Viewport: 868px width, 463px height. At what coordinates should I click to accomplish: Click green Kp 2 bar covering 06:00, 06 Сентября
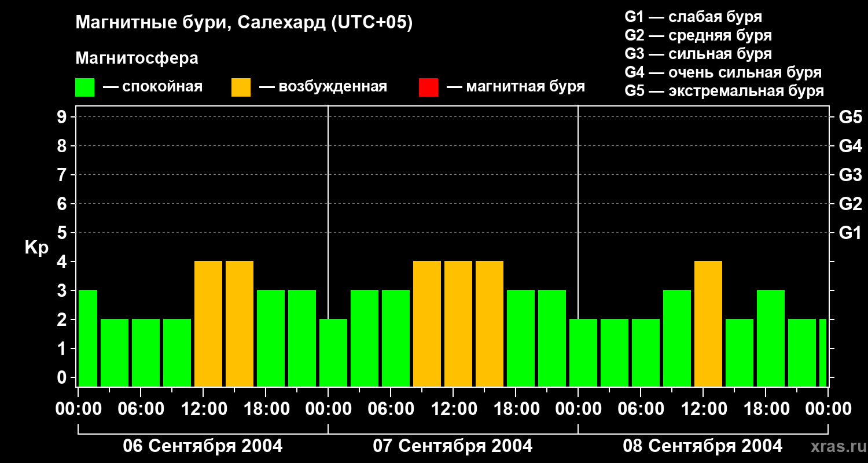click(x=146, y=352)
